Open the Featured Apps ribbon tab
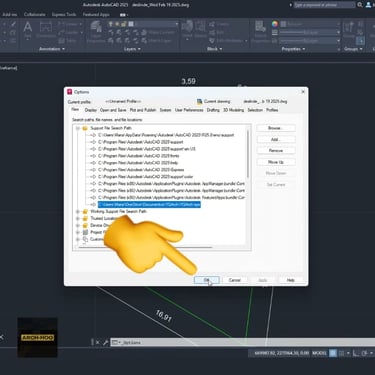Screen dimensions: 375x375 tap(96, 14)
